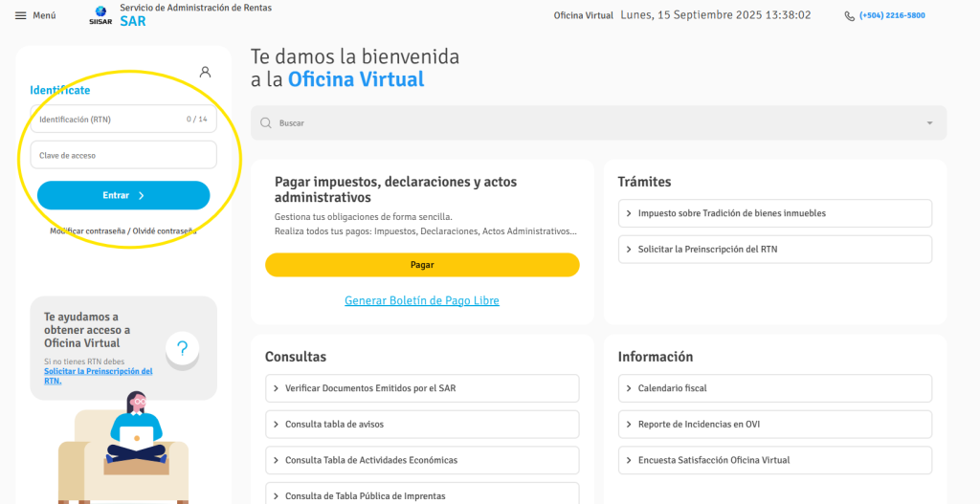Image resolution: width=980 pixels, height=504 pixels.
Task: Click the SIISAR globe logo
Action: pyautogui.click(x=100, y=15)
